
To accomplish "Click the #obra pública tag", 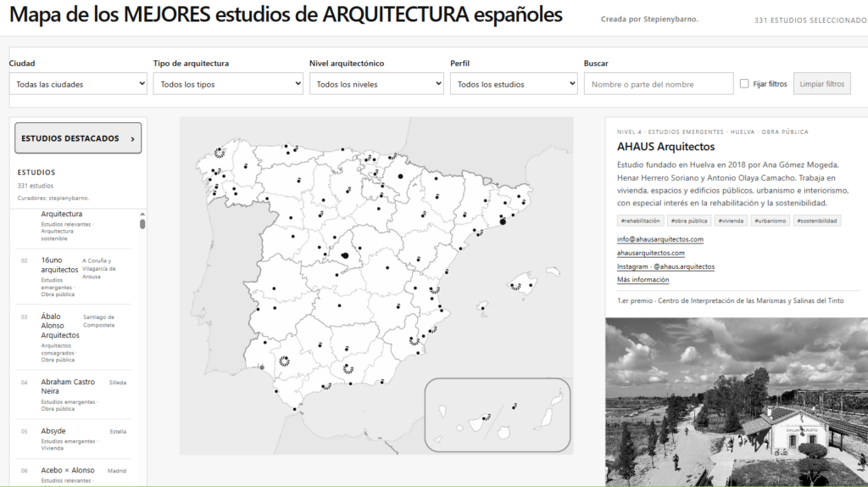I will click(x=688, y=221).
